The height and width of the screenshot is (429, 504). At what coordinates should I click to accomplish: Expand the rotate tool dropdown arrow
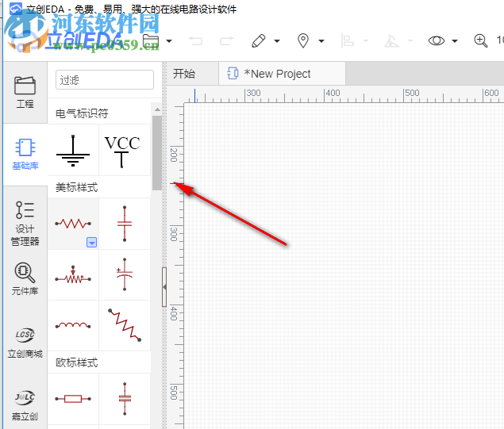(410, 41)
